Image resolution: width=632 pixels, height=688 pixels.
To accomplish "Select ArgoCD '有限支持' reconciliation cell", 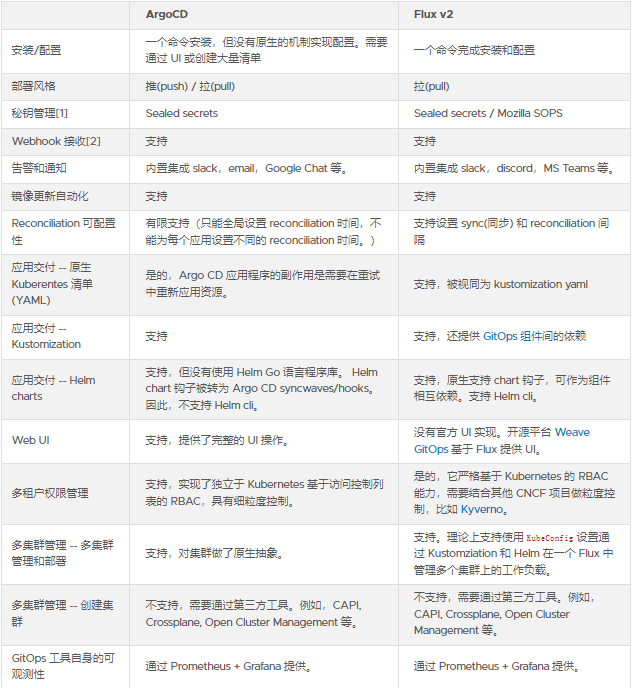I will pos(263,232).
